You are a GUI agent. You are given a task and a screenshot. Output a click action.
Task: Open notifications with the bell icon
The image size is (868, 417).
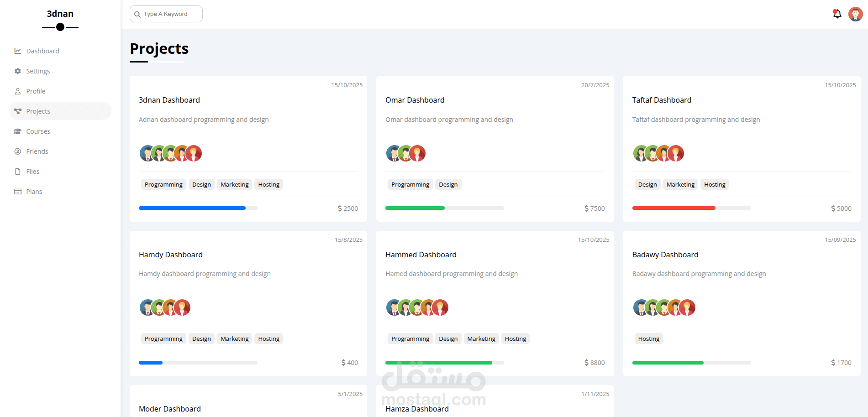click(837, 14)
